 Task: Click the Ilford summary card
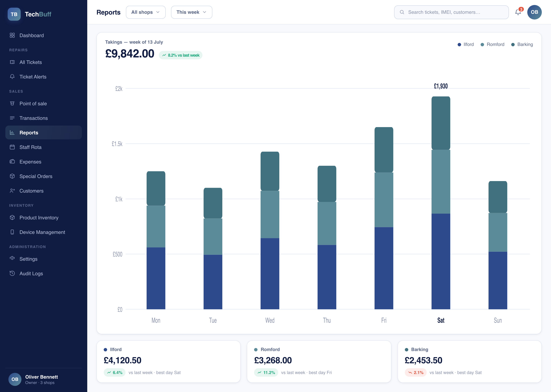click(x=168, y=361)
